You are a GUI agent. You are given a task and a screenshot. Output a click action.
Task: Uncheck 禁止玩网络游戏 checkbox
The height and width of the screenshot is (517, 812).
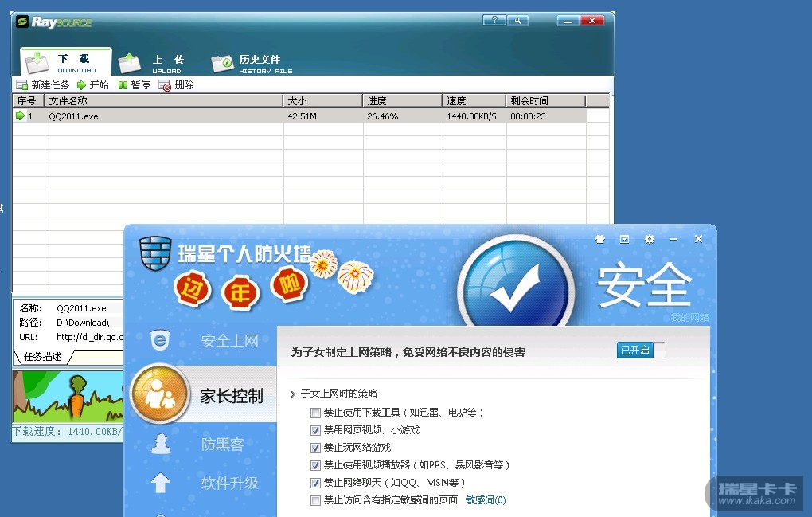pyautogui.click(x=315, y=448)
